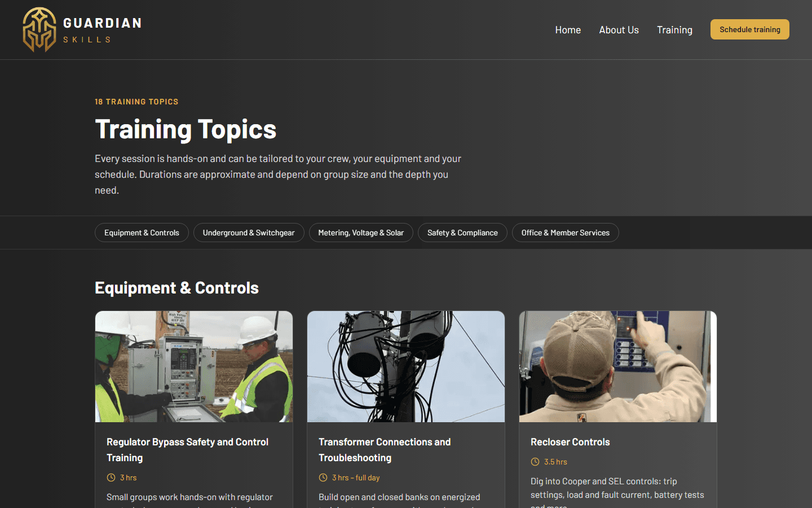Click the recloser control panel photo
812x508 pixels.
618,366
